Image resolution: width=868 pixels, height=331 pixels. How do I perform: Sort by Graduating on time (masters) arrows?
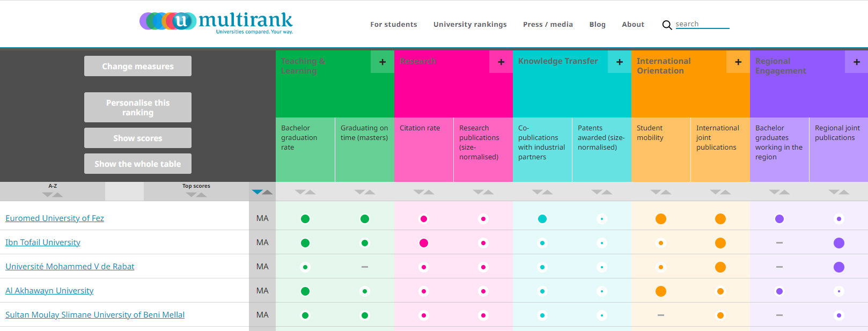point(365,192)
